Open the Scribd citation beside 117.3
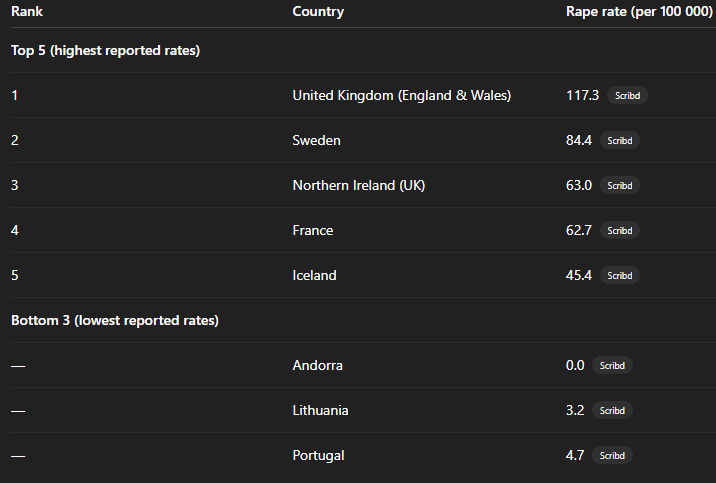 [627, 95]
